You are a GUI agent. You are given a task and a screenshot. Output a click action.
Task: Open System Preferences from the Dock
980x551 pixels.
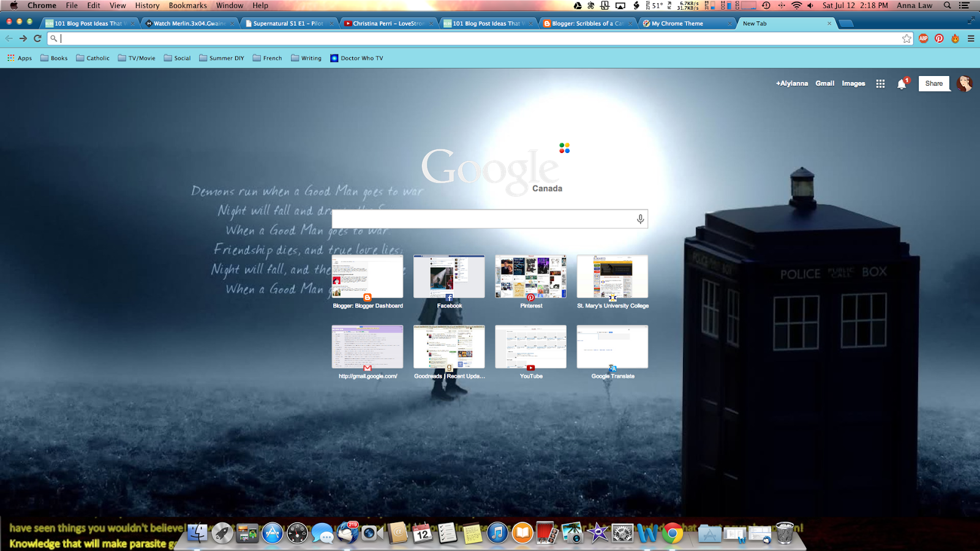click(x=622, y=533)
